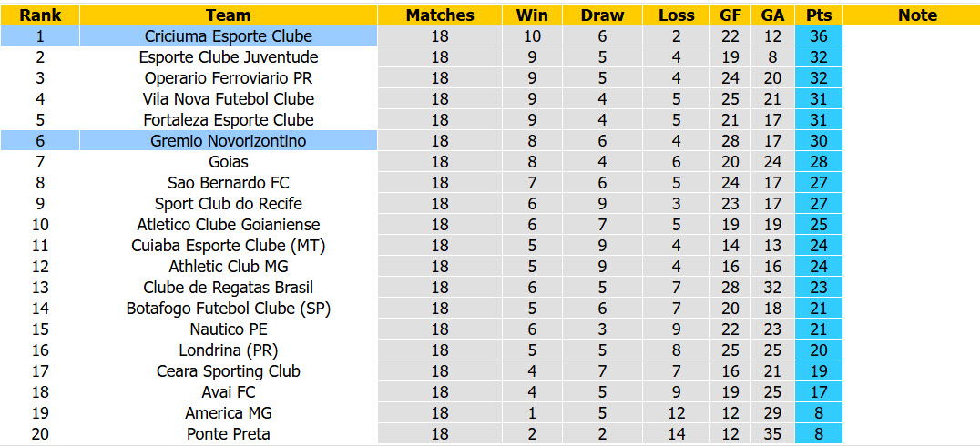The height and width of the screenshot is (446, 980).
Task: Select Sport Club do Recife entry
Action: tap(228, 204)
